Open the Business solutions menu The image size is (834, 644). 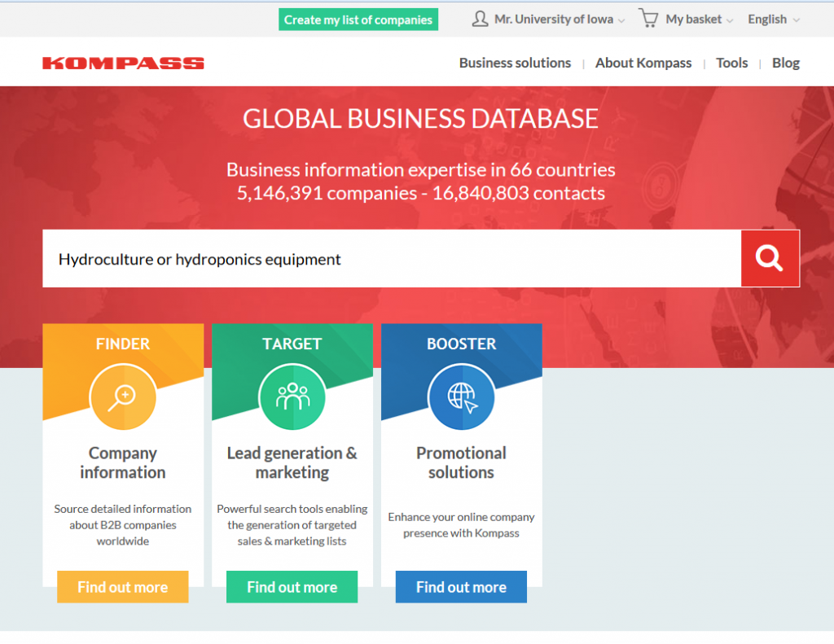(515, 63)
